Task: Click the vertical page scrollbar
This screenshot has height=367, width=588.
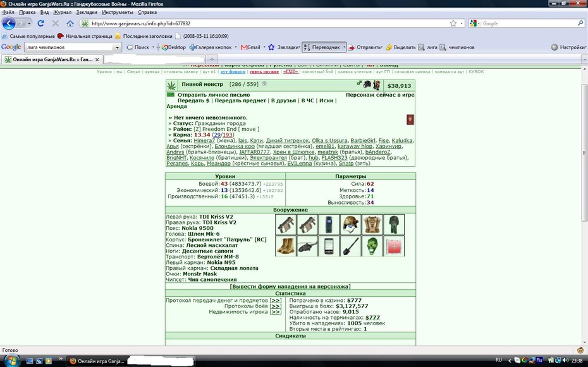Action: [584, 153]
